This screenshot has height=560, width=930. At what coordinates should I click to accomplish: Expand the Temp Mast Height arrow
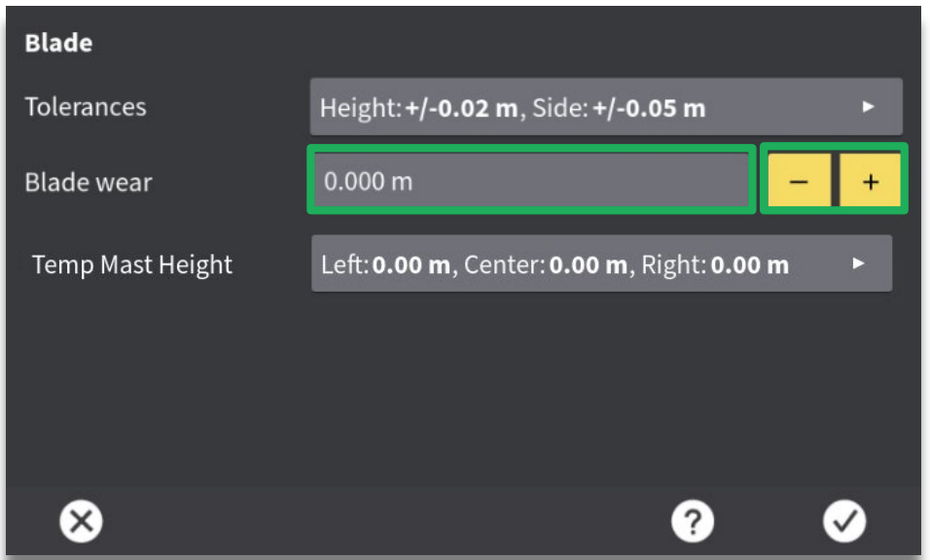click(858, 263)
